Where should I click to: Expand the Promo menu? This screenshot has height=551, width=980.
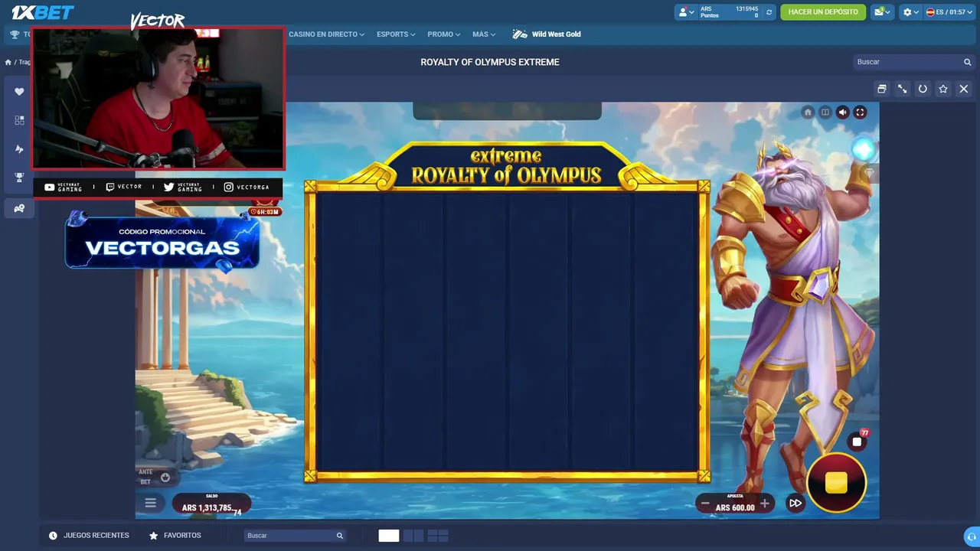(x=444, y=34)
